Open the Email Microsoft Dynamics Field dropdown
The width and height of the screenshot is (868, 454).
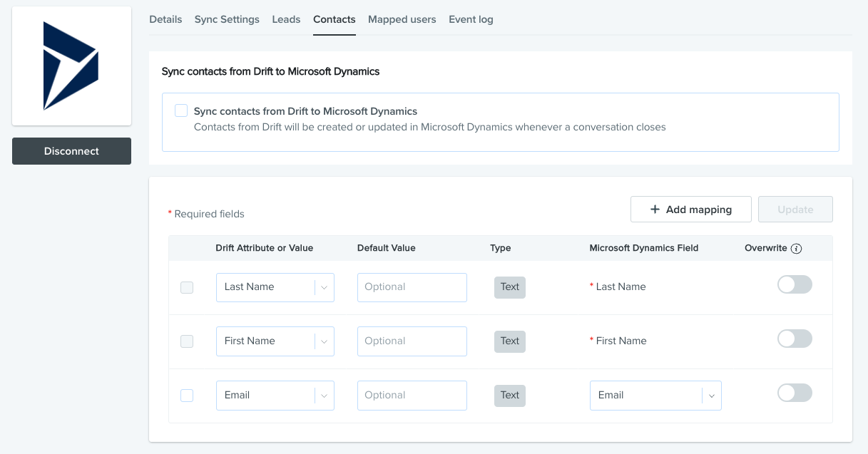pos(655,396)
